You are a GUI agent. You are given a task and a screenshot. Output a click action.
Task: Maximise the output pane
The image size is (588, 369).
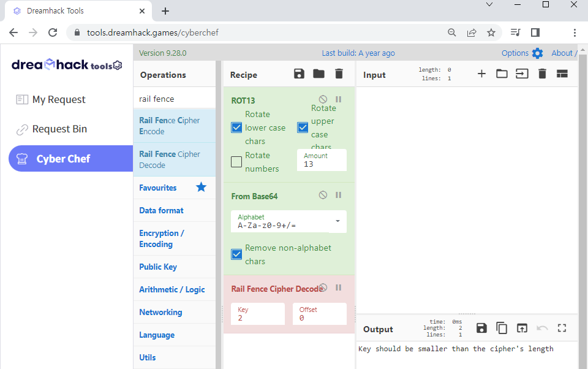point(562,328)
